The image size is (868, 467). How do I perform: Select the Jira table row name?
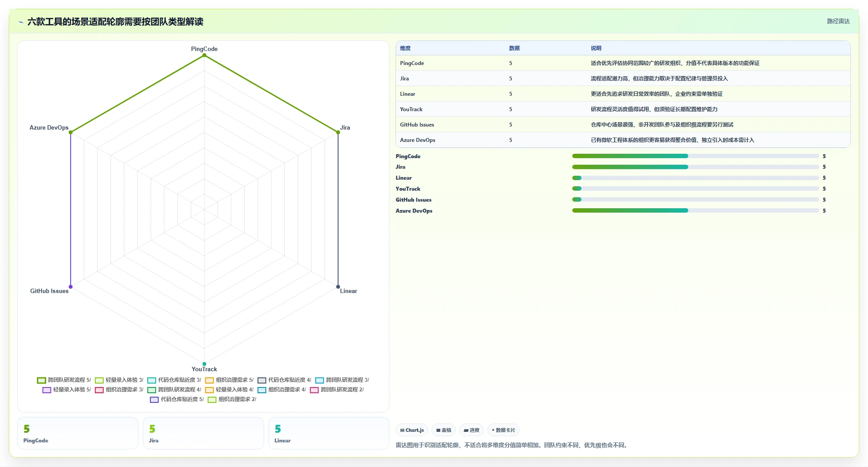click(x=404, y=79)
